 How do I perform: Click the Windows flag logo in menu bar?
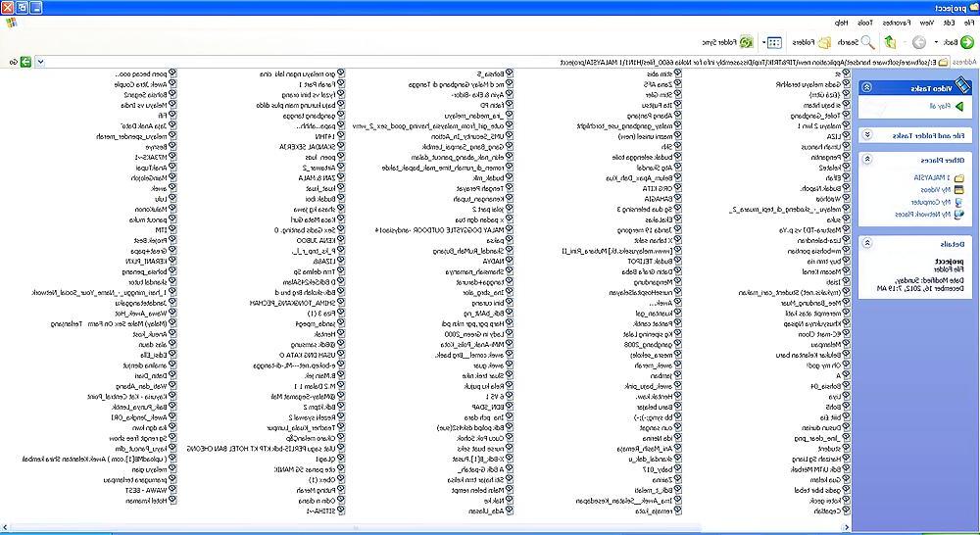click(x=11, y=23)
